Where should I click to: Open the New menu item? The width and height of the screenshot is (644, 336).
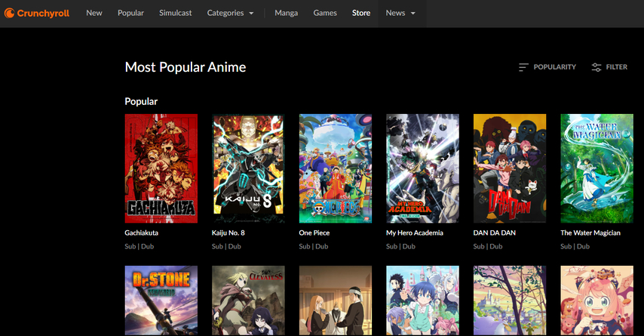[94, 13]
